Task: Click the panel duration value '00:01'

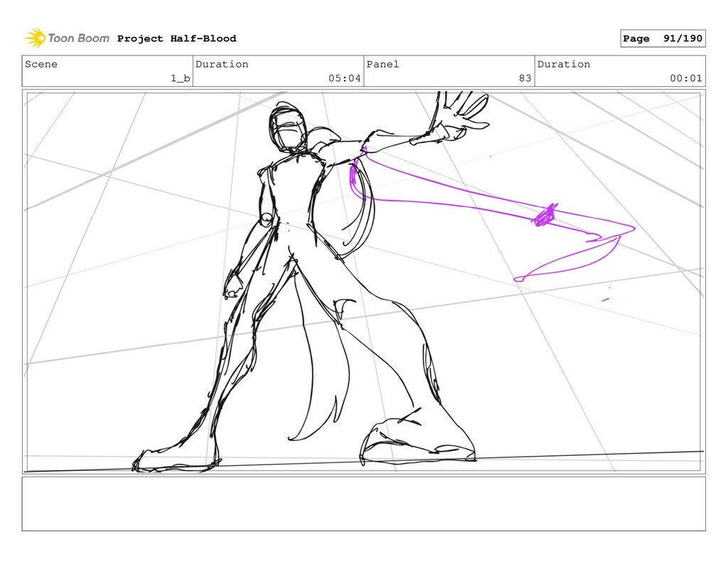Action: pos(686,78)
